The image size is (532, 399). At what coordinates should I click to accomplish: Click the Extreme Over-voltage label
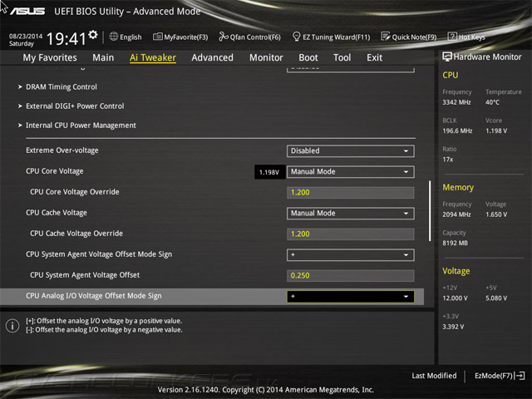(x=62, y=150)
